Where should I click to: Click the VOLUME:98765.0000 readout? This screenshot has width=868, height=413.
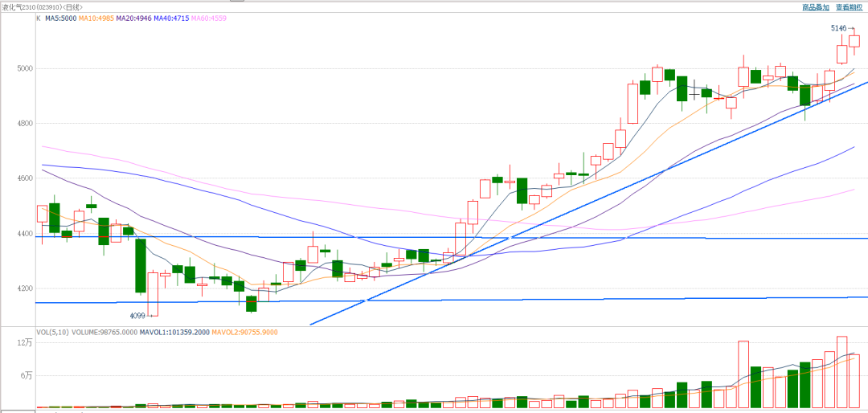(x=105, y=331)
